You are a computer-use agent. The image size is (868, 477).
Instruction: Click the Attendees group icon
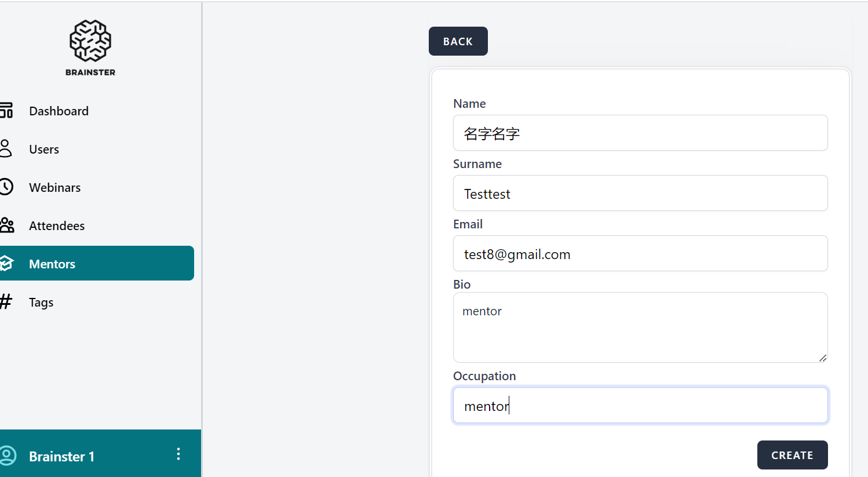pyautogui.click(x=7, y=225)
